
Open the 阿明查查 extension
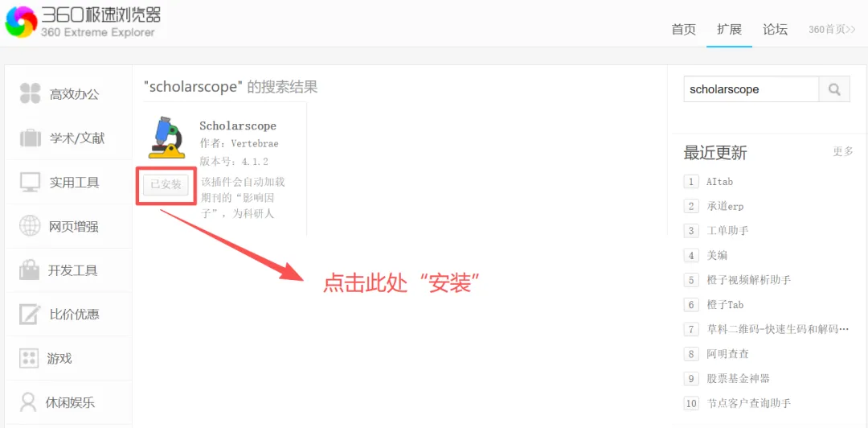[x=727, y=354]
